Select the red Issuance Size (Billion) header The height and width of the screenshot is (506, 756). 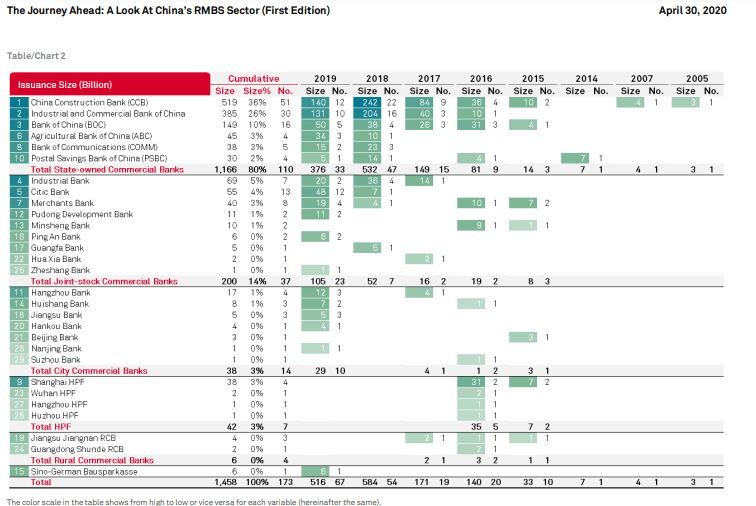click(x=109, y=84)
